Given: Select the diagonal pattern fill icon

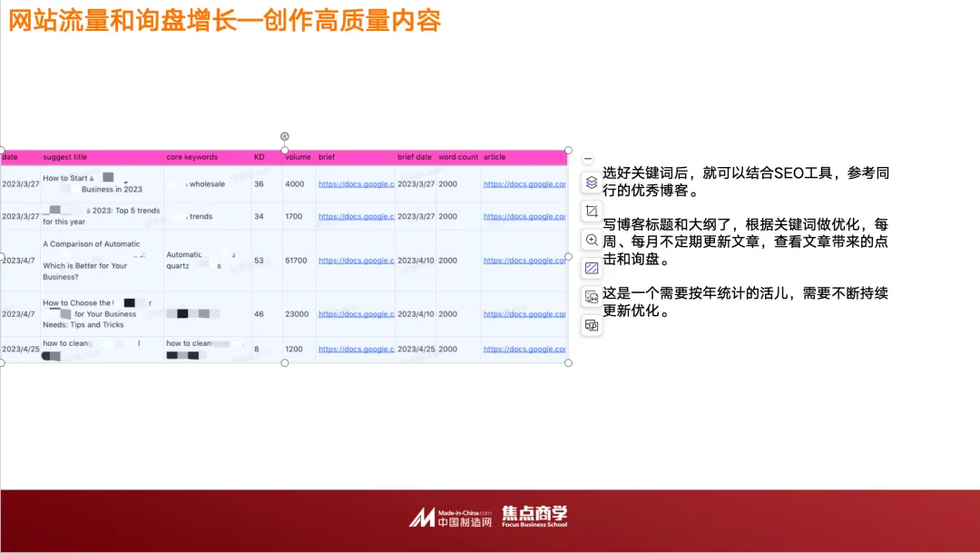Looking at the screenshot, I should [591, 267].
